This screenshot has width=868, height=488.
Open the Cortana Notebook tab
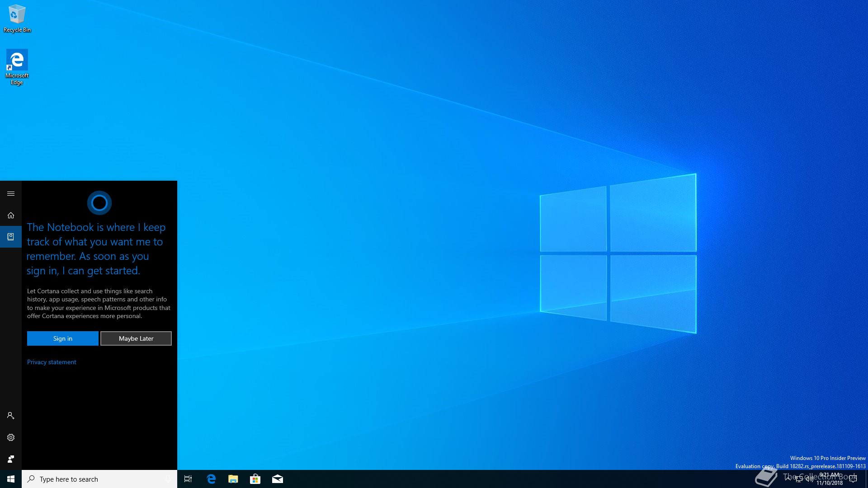click(x=11, y=237)
